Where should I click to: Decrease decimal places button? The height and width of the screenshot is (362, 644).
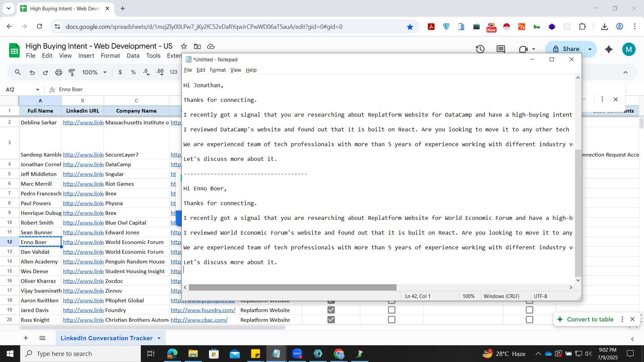[x=147, y=72]
